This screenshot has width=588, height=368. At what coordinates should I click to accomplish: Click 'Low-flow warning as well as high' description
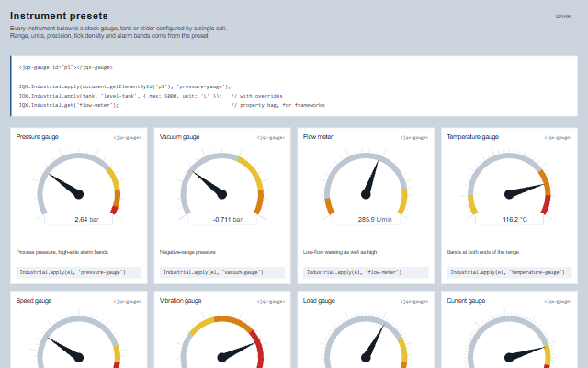point(340,252)
